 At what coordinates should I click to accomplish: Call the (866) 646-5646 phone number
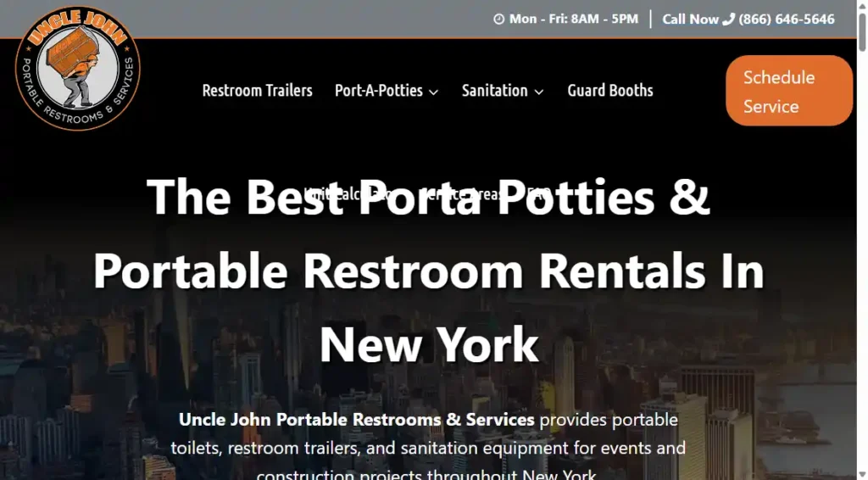click(787, 20)
